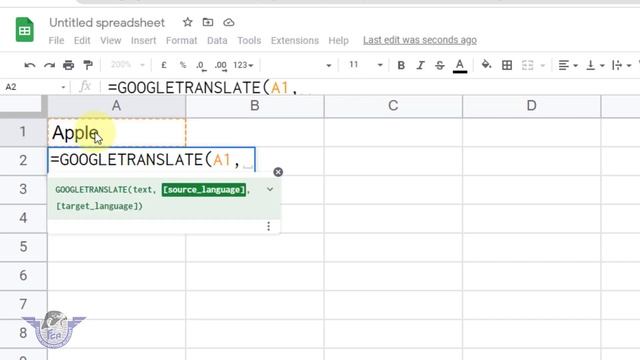Open the Edit menu
The height and width of the screenshot is (360, 640).
82,40
